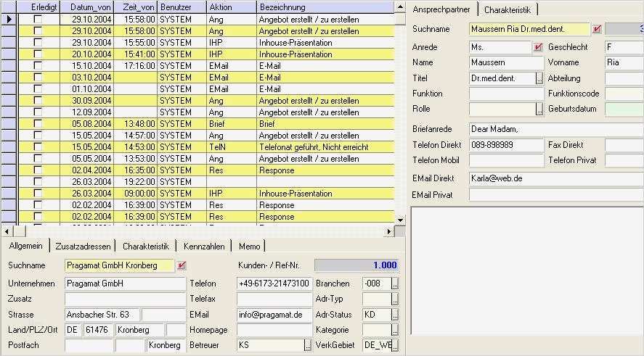Click into the Unternehmen field 'Pragamat GmbH'

click(x=126, y=283)
